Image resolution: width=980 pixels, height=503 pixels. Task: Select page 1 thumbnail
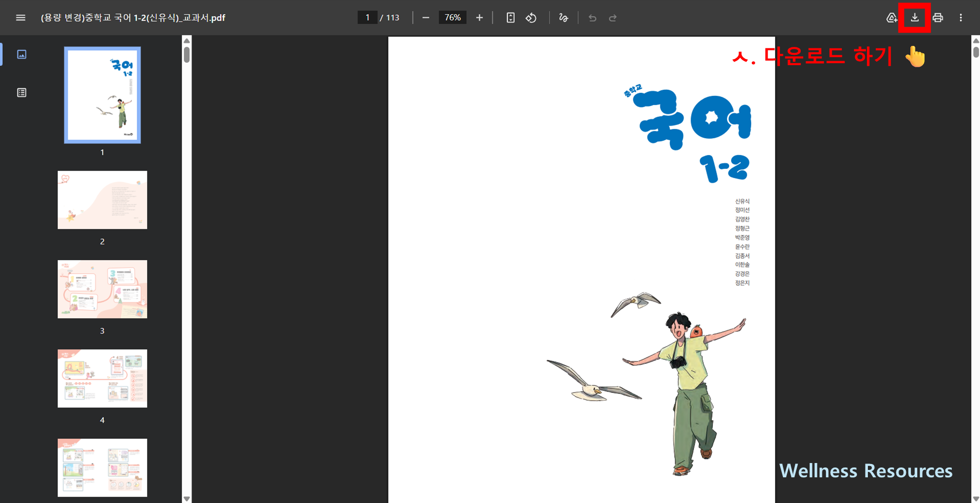click(102, 95)
